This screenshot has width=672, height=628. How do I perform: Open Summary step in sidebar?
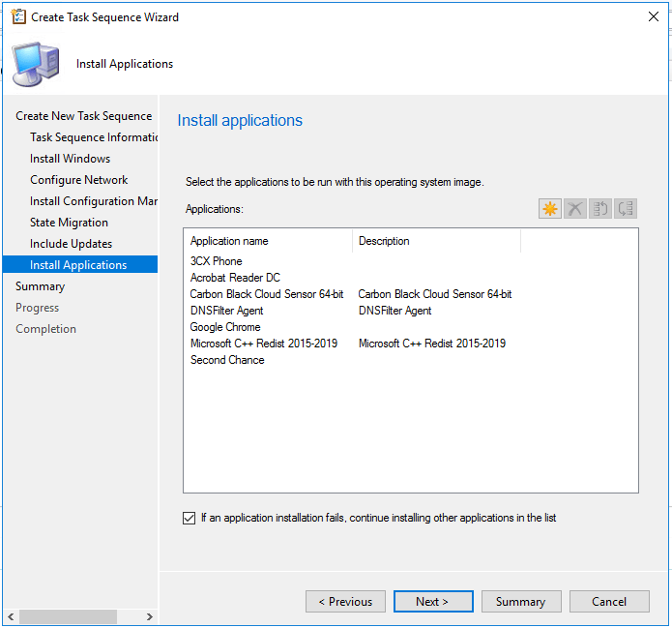(x=41, y=286)
